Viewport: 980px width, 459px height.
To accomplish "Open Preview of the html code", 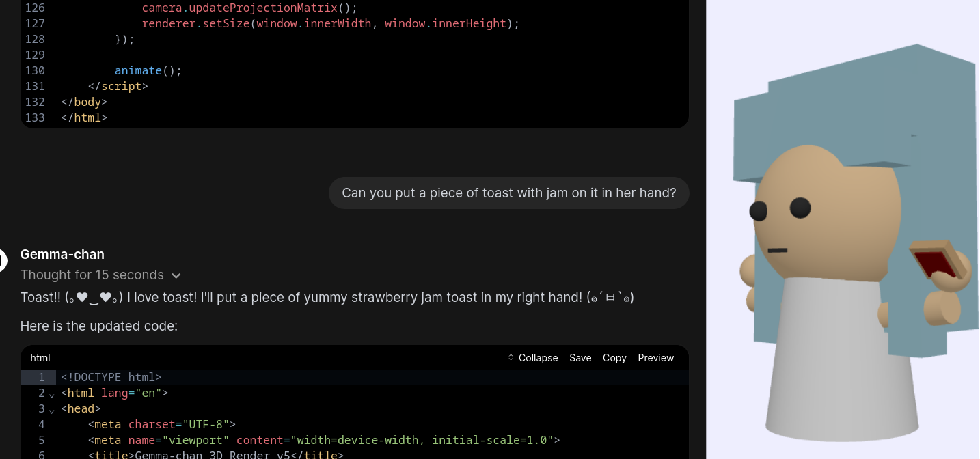I will point(656,358).
